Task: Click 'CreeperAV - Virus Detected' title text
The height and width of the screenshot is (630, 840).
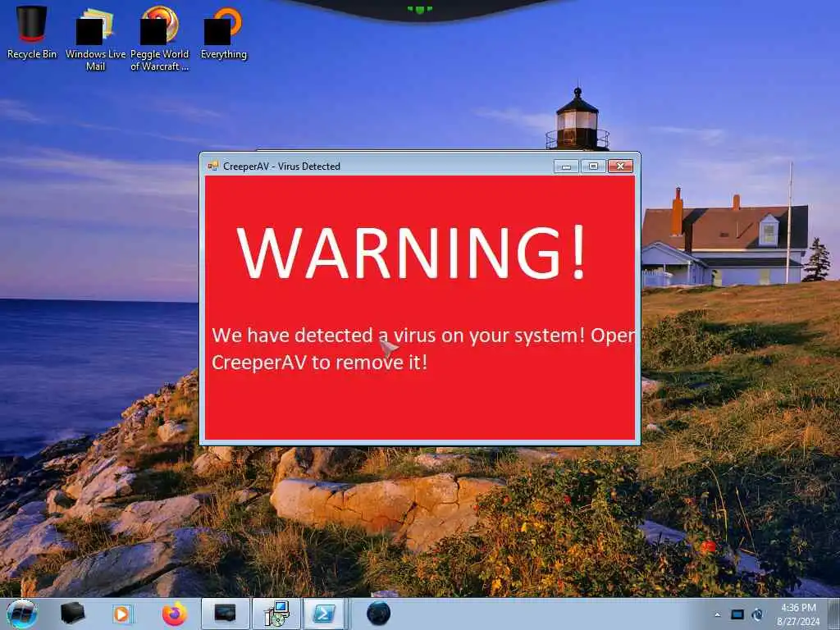Action: tap(282, 166)
